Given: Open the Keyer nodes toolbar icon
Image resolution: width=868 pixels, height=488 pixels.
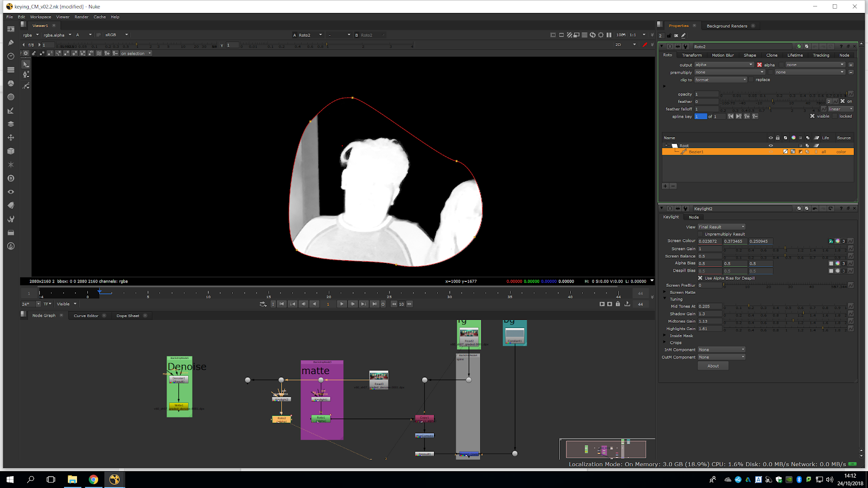Looking at the screenshot, I should click(x=10, y=111).
